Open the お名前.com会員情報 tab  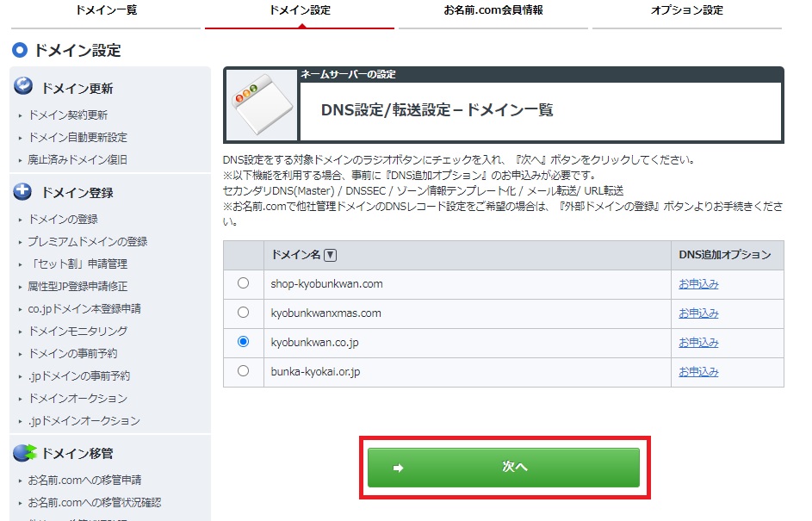[493, 11]
